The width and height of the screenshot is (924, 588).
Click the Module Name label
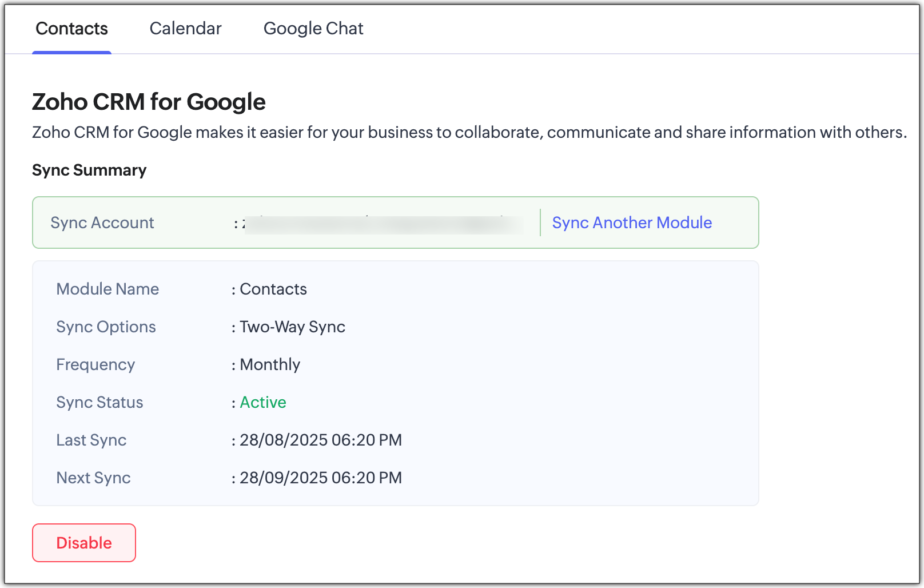click(107, 289)
